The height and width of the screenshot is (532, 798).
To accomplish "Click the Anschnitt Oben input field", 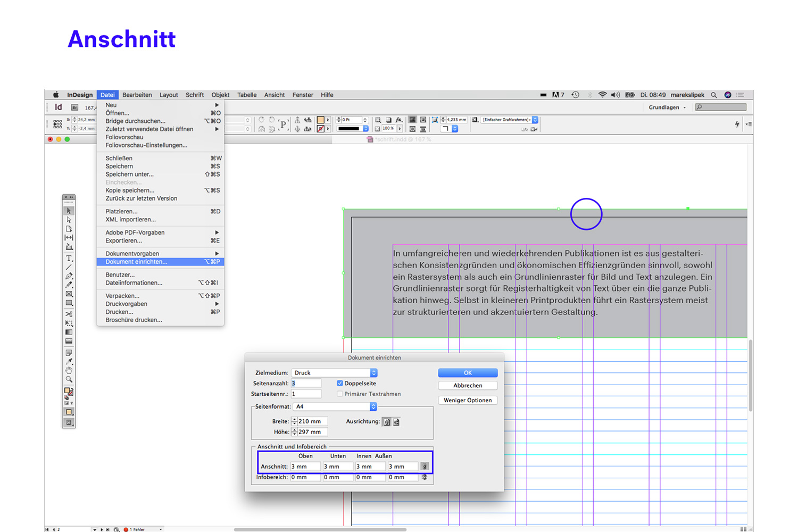I will click(304, 466).
